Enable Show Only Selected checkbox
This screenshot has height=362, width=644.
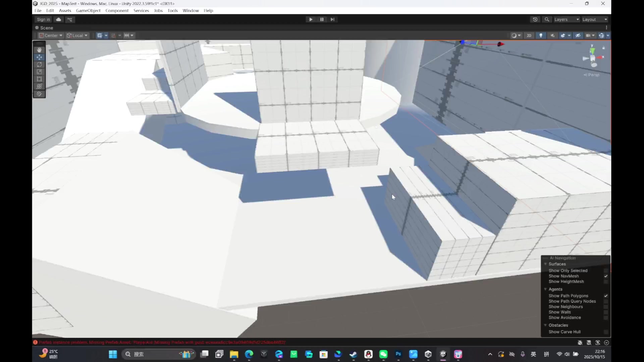606,270
